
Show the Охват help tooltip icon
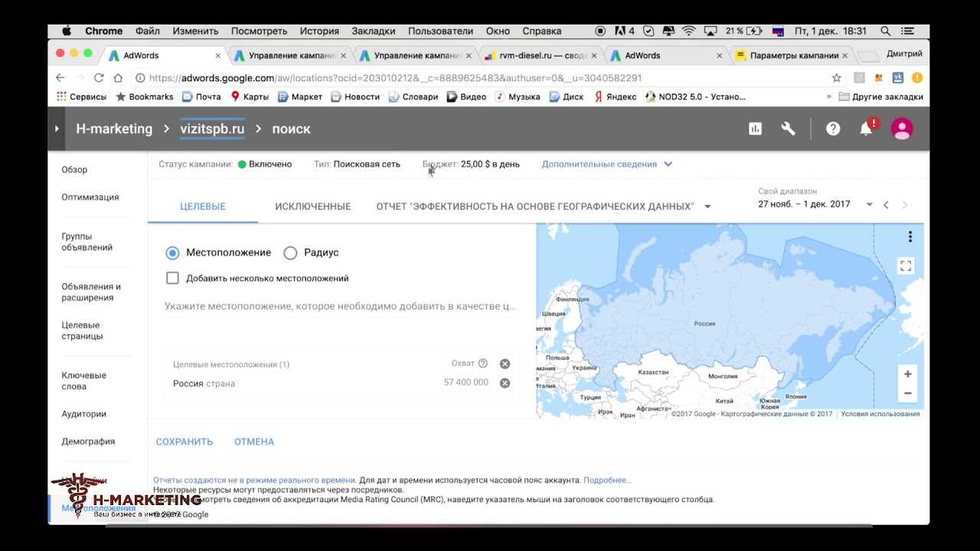coord(482,364)
